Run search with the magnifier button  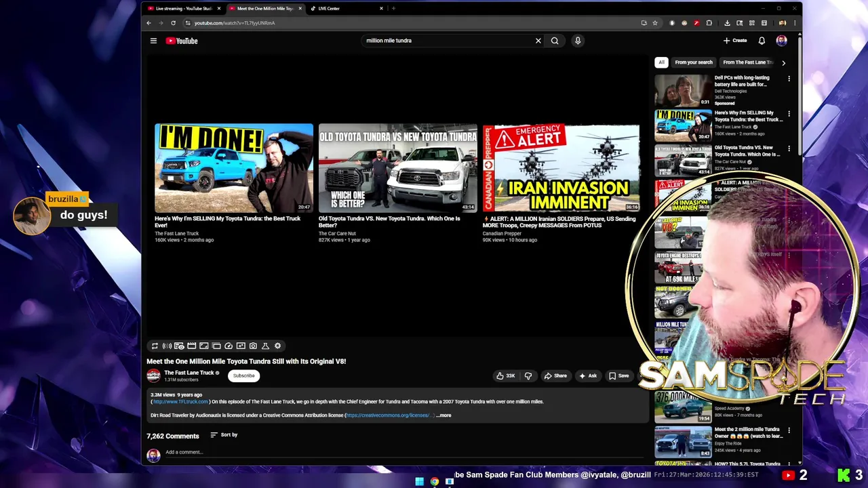[x=555, y=41]
